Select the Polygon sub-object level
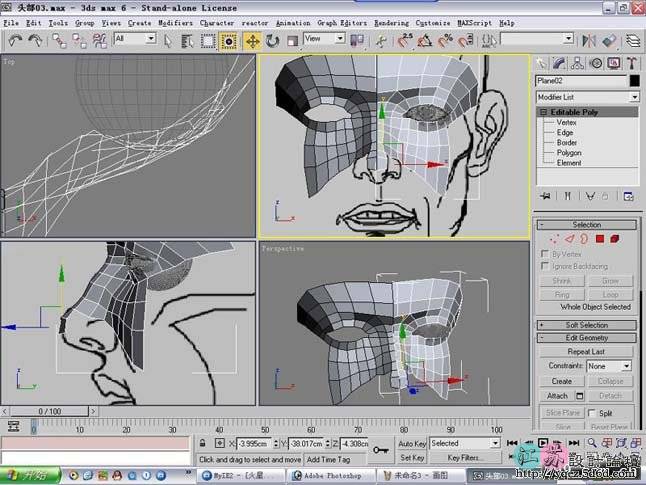Viewport: 646px width, 485px height. pyautogui.click(x=569, y=152)
